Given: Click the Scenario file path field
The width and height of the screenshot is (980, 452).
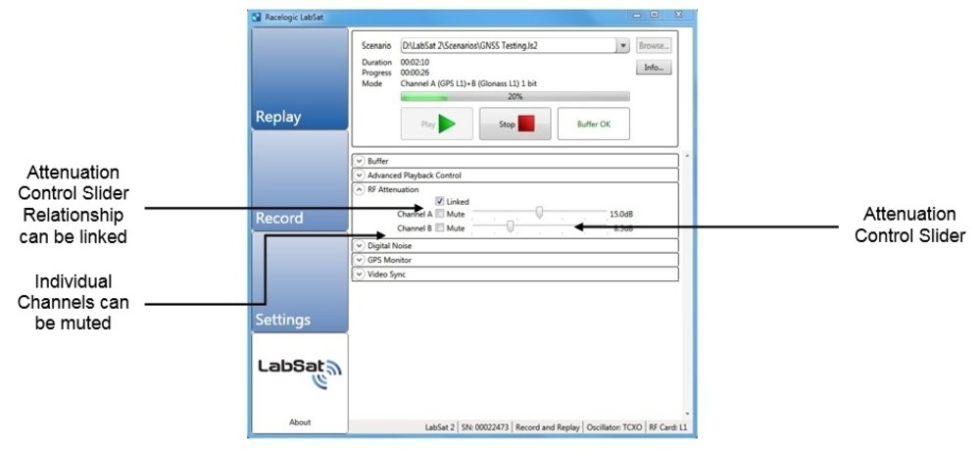Looking at the screenshot, I should pyautogui.click(x=508, y=46).
